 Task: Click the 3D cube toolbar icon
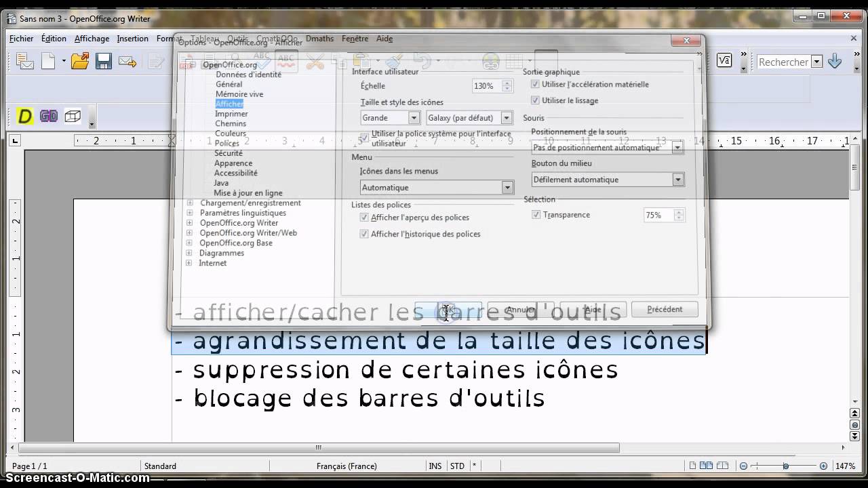tap(73, 117)
